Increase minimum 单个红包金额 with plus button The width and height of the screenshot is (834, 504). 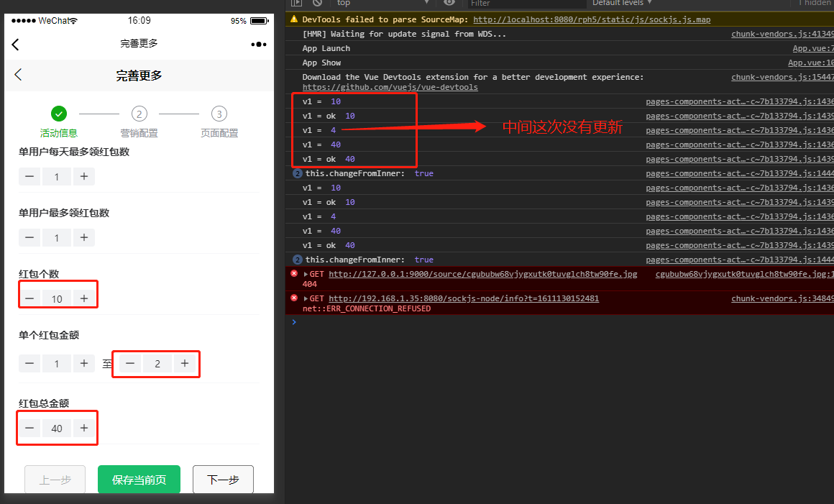[84, 364]
